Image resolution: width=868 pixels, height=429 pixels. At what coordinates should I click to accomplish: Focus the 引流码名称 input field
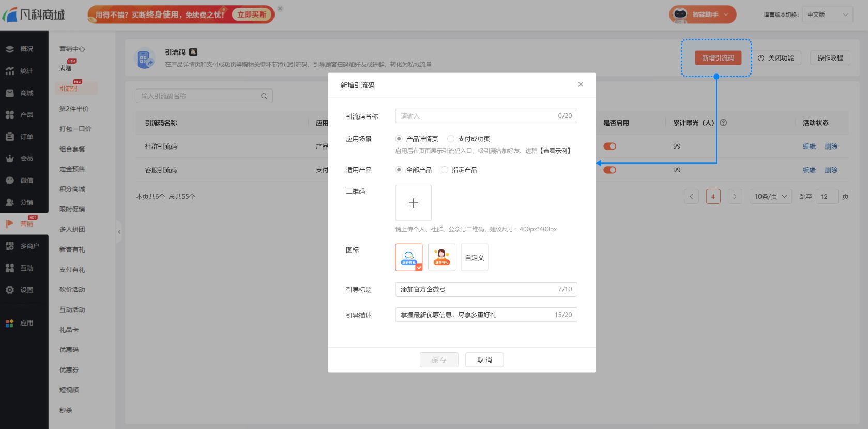(x=486, y=116)
